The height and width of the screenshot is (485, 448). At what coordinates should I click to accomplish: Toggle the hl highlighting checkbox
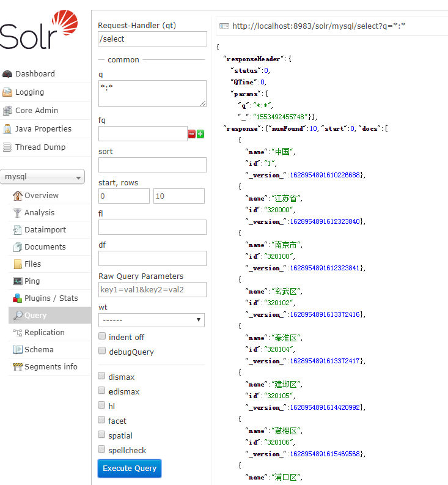pyautogui.click(x=101, y=405)
